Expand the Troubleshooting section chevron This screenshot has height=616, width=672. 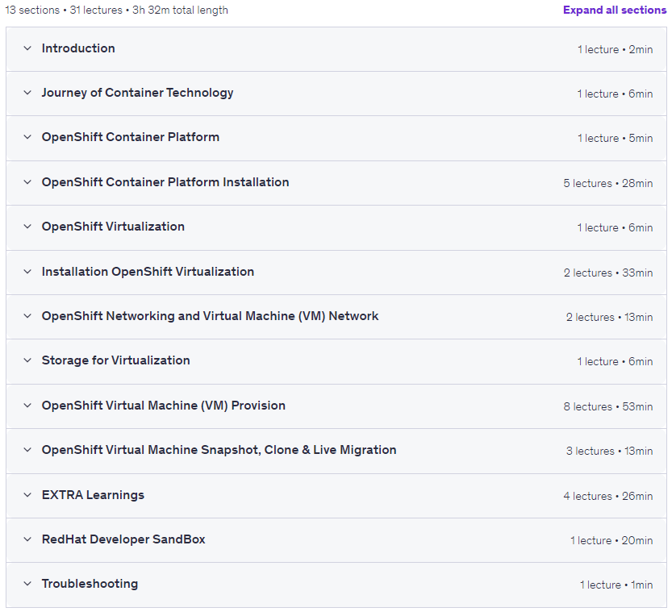click(27, 584)
